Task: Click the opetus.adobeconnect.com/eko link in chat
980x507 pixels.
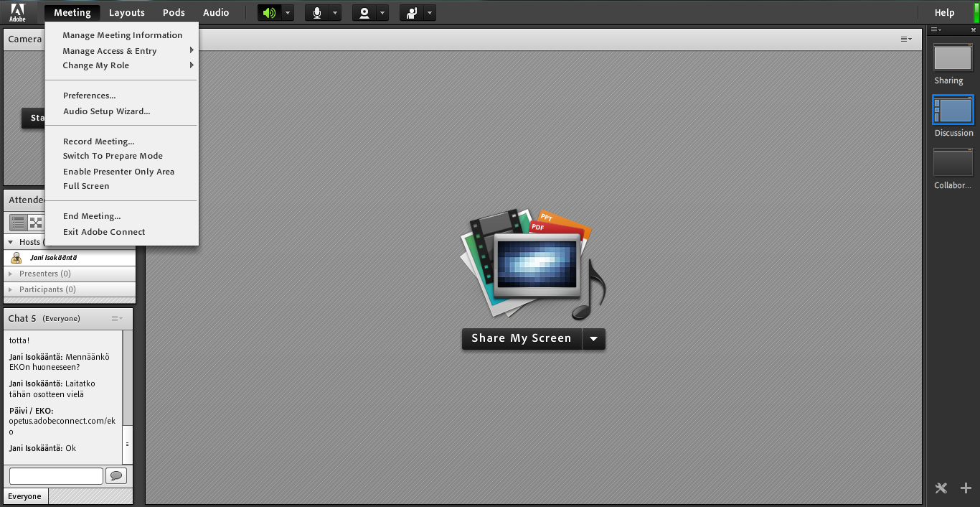Action: 62,426
